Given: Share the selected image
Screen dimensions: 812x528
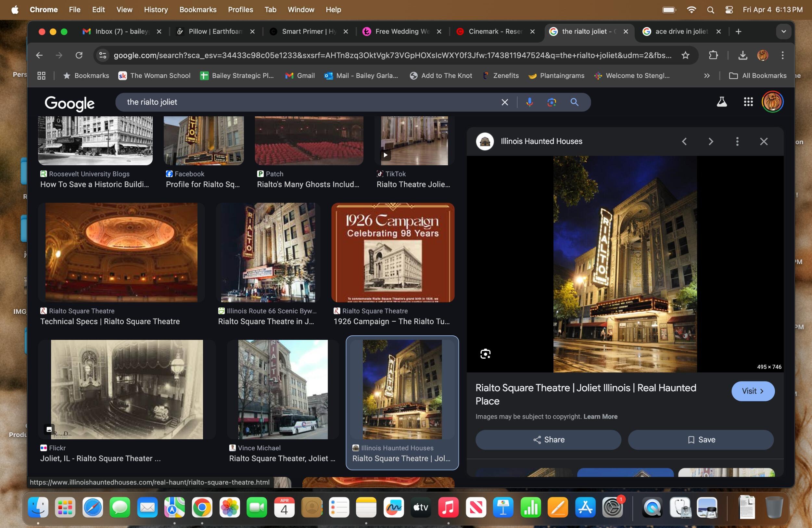Looking at the screenshot, I should [548, 440].
